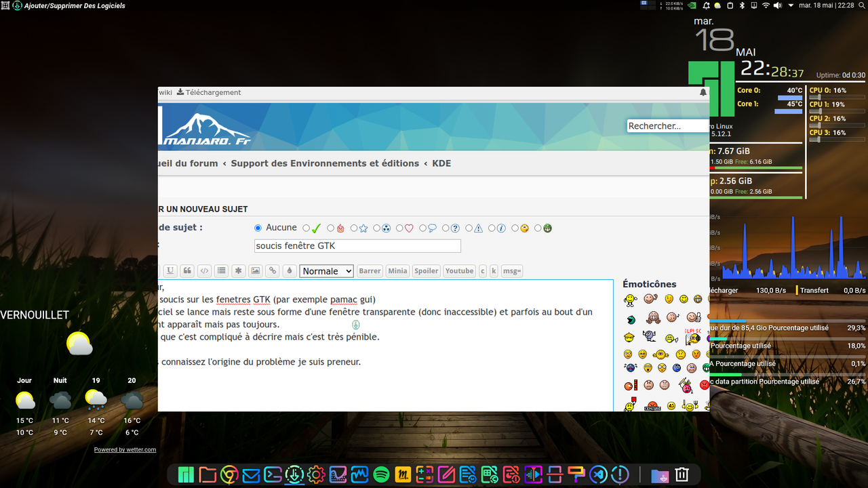Click the Manjaro.Fr logo banner

[203, 128]
